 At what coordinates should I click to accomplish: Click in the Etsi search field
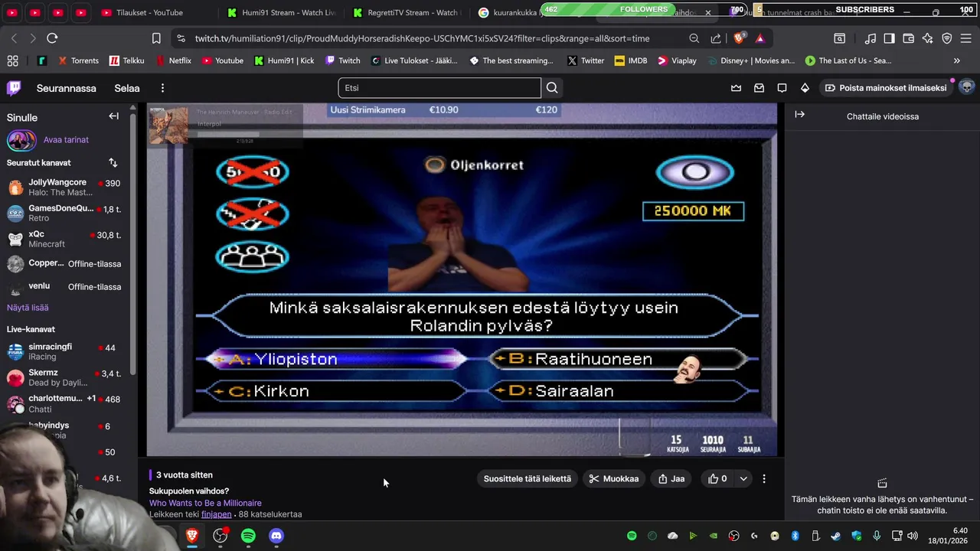click(x=439, y=88)
